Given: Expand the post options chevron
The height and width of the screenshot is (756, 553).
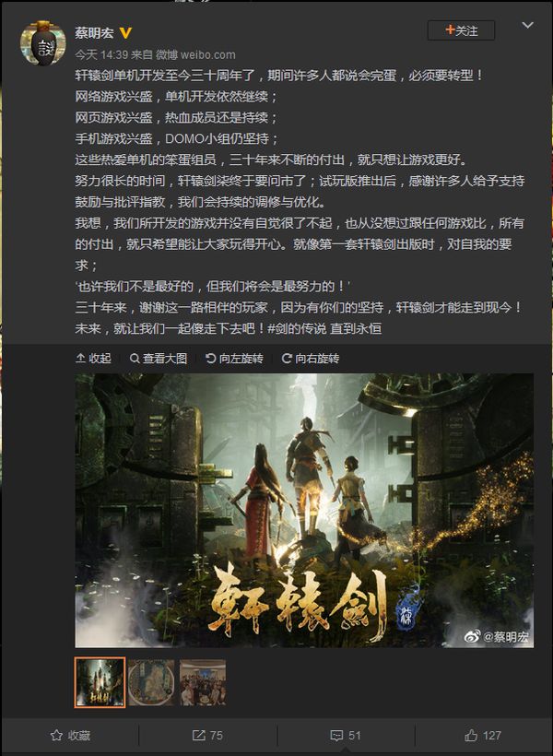Looking at the screenshot, I should click(x=528, y=25).
